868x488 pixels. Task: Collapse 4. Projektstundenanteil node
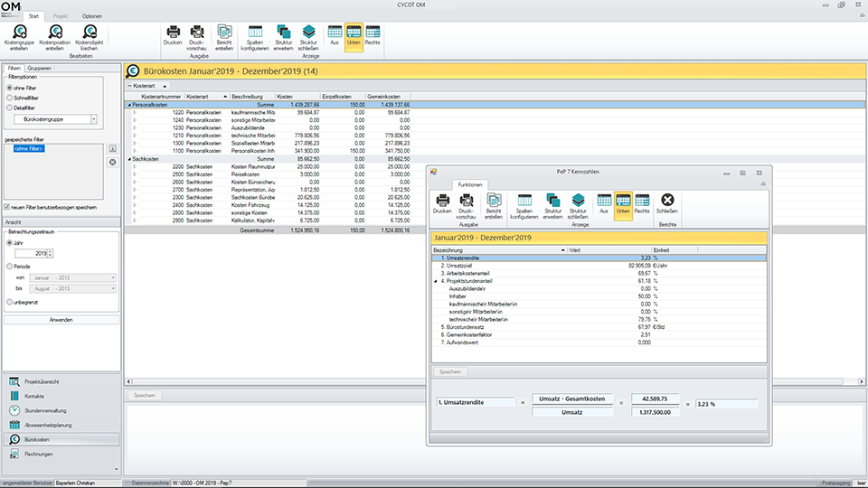pos(436,281)
